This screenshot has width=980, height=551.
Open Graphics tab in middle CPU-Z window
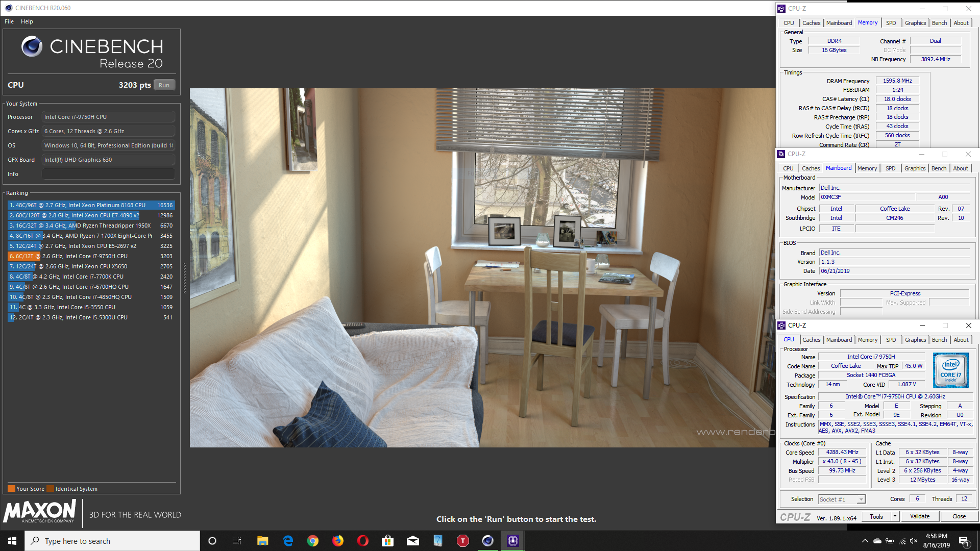click(915, 168)
